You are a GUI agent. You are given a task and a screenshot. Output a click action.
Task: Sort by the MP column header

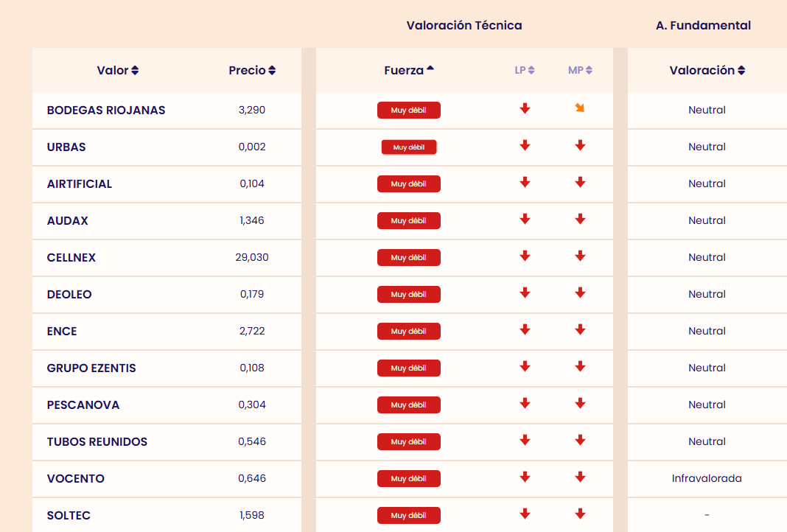580,71
